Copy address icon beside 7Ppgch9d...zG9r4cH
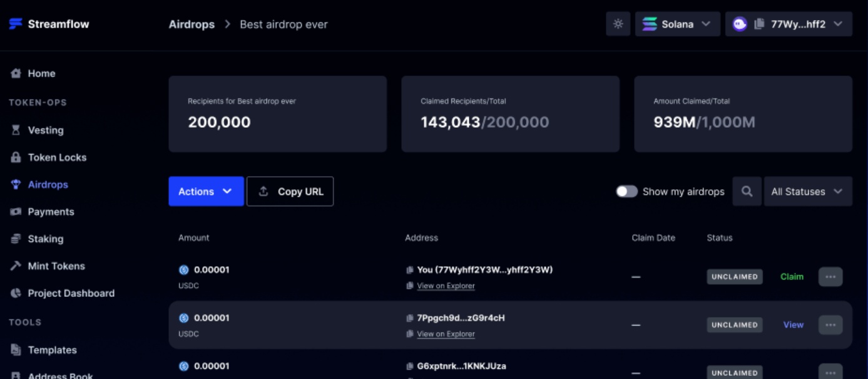Screen dimensions: 868x379 pos(410,318)
